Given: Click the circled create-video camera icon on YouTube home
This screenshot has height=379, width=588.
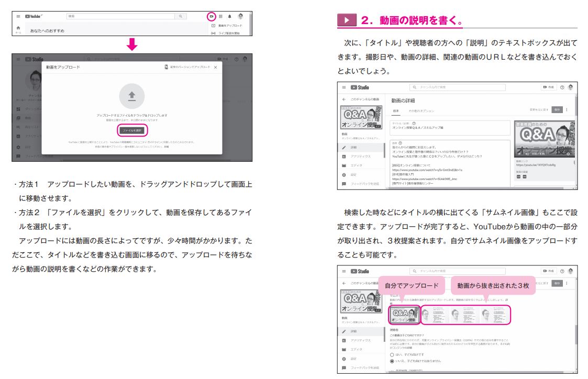Looking at the screenshot, I should coord(212,17).
